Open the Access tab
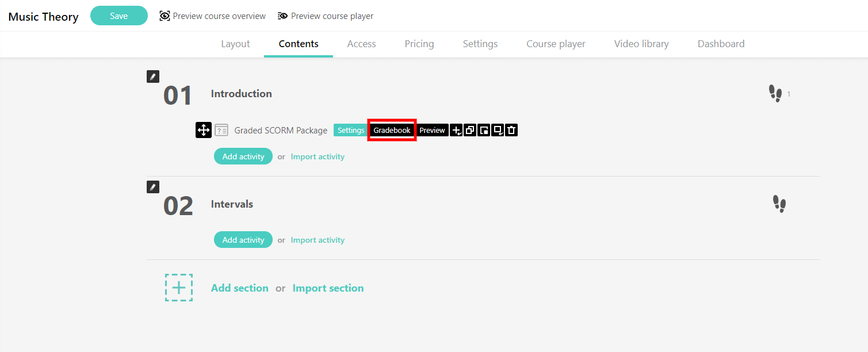This screenshot has width=868, height=352. [x=361, y=44]
